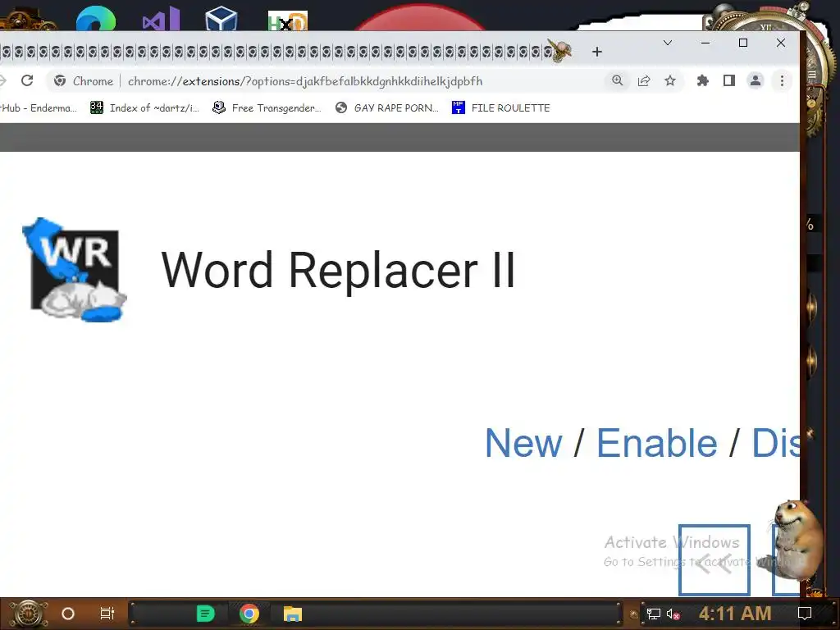Open the notification center icon
This screenshot has width=840, height=630.
point(804,614)
